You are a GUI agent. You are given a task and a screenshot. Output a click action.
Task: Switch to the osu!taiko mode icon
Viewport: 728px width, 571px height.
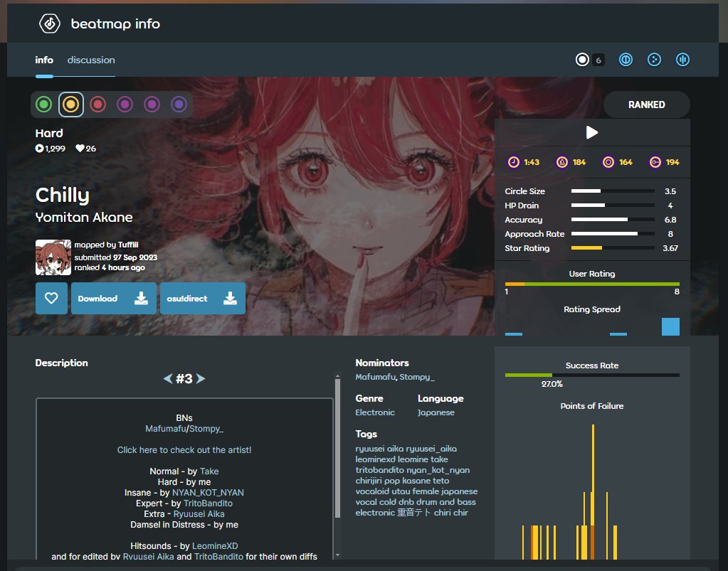625,60
